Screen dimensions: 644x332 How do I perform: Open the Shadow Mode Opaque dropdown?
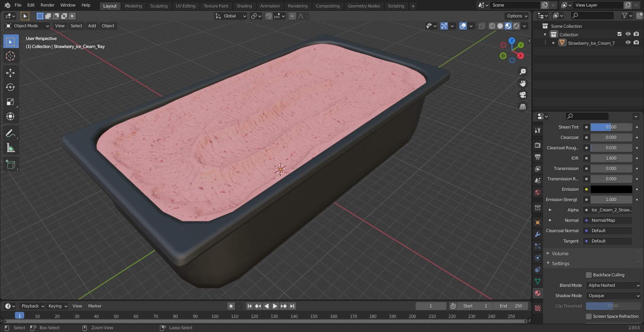pyautogui.click(x=613, y=296)
